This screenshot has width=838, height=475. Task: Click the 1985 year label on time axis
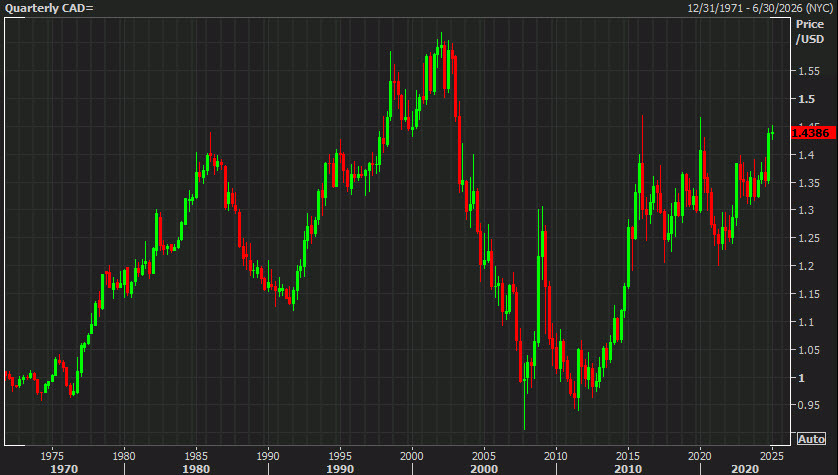196,456
